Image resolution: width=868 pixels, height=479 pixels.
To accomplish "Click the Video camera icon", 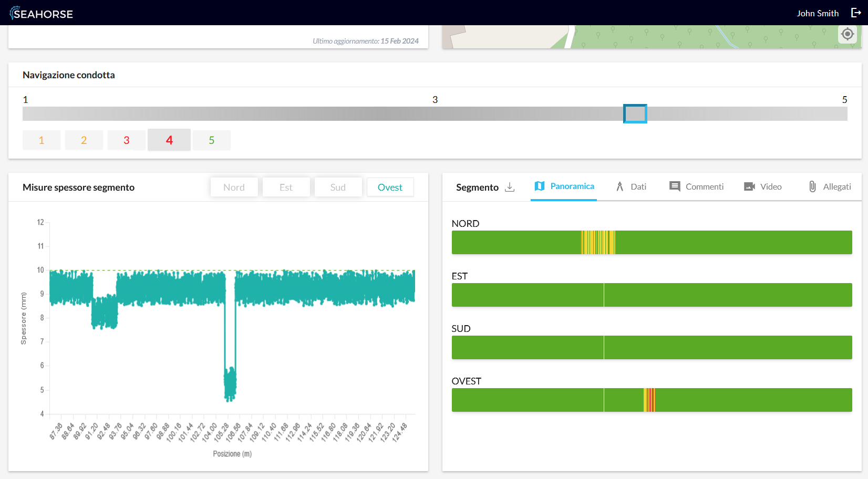I will (749, 186).
